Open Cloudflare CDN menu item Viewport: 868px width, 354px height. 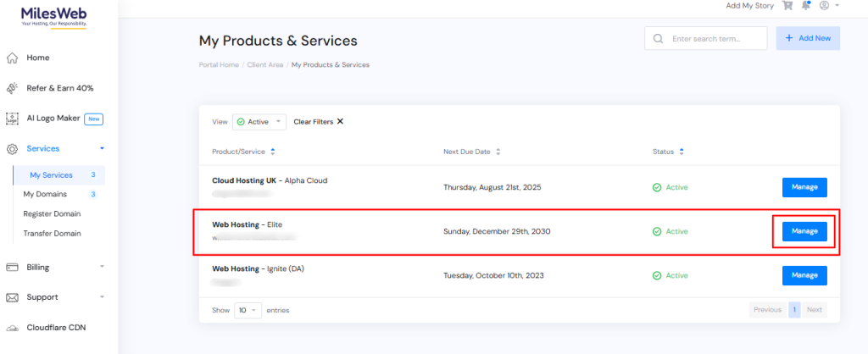pyautogui.click(x=56, y=328)
